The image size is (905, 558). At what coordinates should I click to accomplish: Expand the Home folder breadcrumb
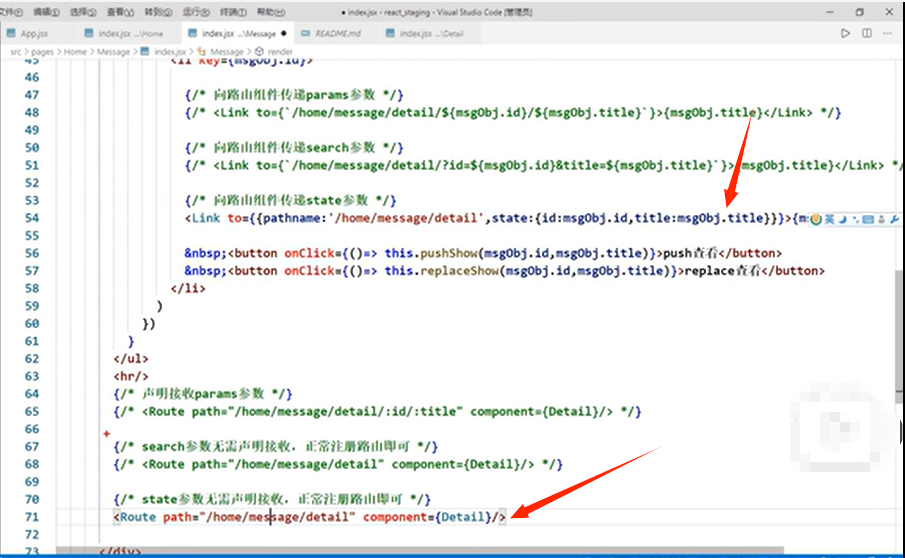click(75, 51)
